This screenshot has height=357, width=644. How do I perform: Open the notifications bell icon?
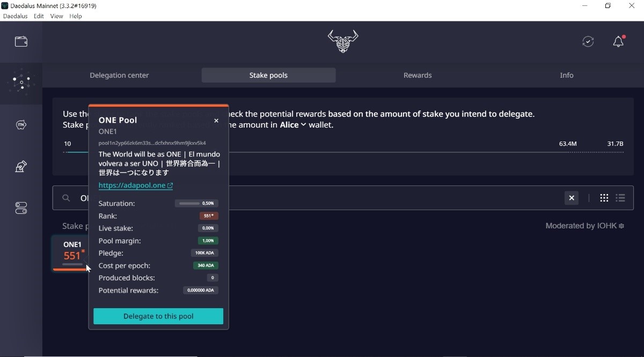[x=618, y=41]
